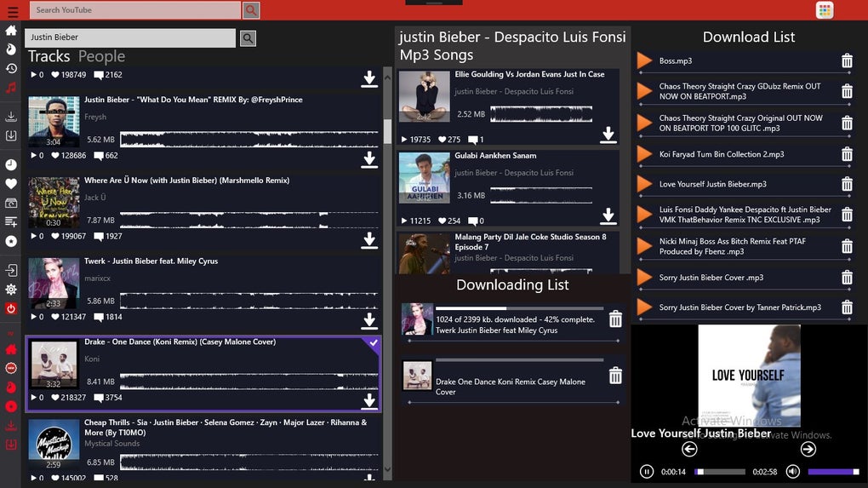
Task: Delete Love Yourself Justin Bieber.mp3 entry
Action: pos(847,184)
